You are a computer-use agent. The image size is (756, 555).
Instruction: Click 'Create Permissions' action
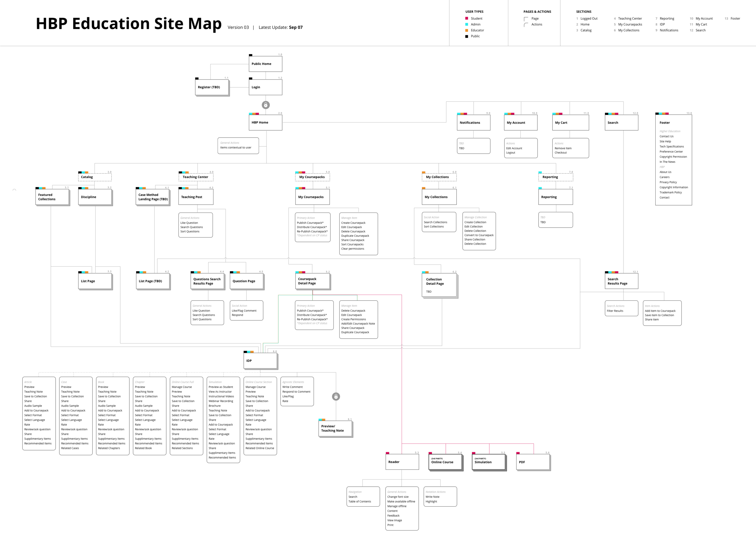point(354,319)
